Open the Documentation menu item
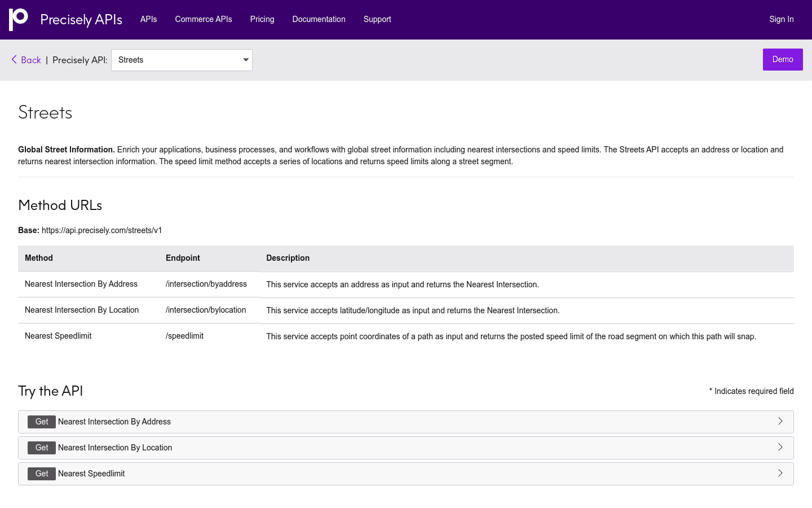This screenshot has width=812, height=508. click(x=319, y=19)
